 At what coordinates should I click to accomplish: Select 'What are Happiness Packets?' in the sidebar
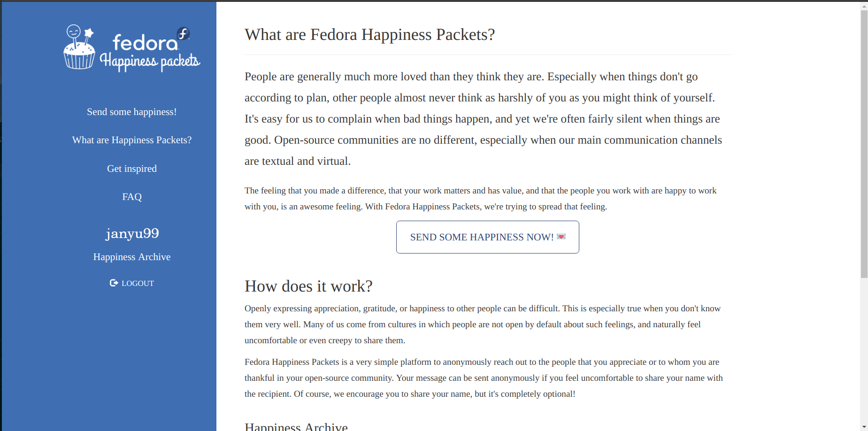click(x=132, y=140)
